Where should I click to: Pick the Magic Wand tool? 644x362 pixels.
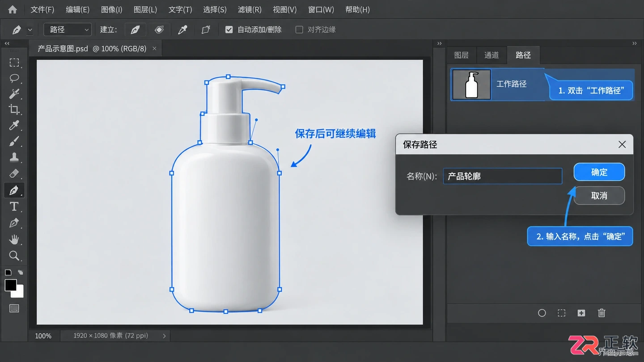[x=14, y=94]
